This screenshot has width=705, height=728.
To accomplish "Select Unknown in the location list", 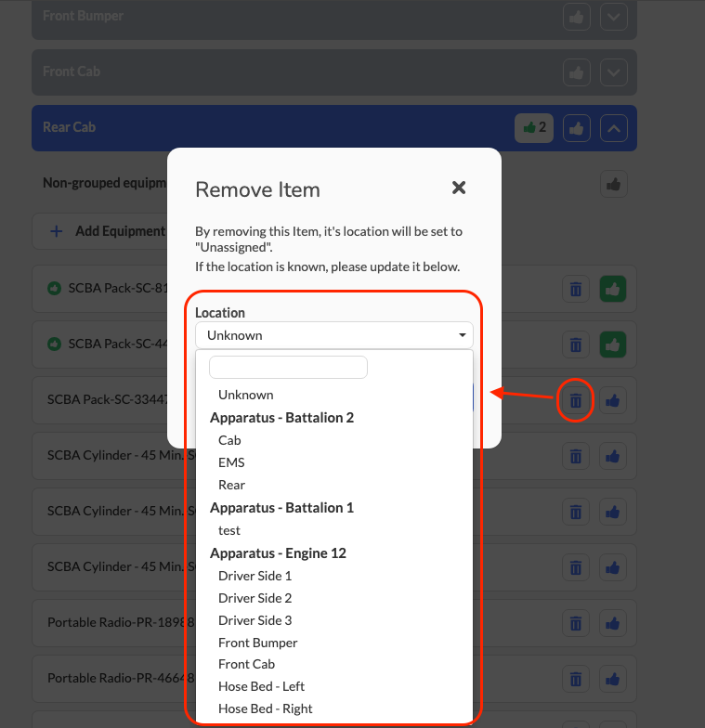I will (245, 395).
